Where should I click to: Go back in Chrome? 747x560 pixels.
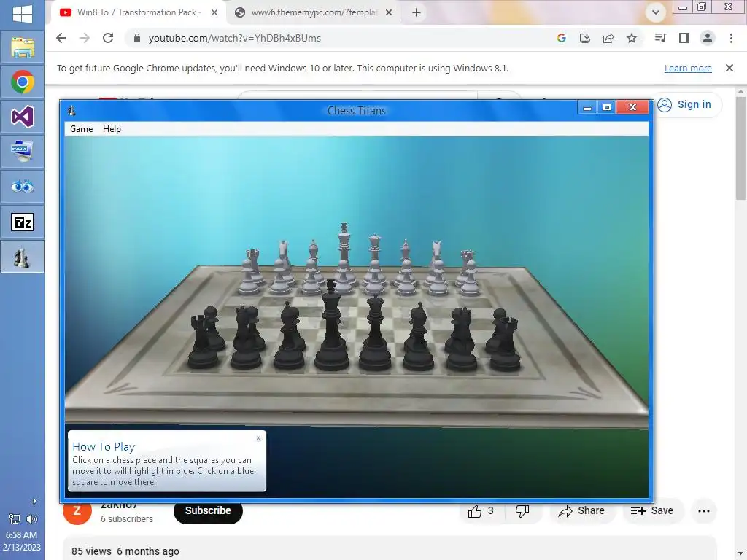tap(61, 38)
